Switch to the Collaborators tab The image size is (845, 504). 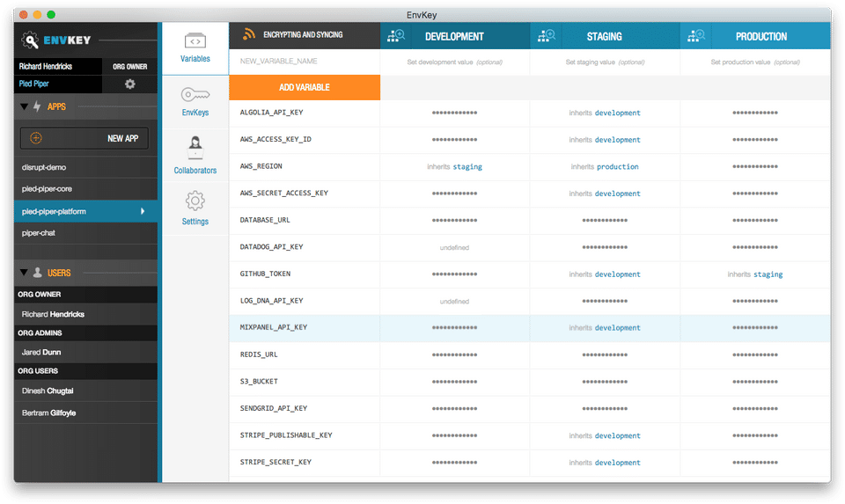195,155
